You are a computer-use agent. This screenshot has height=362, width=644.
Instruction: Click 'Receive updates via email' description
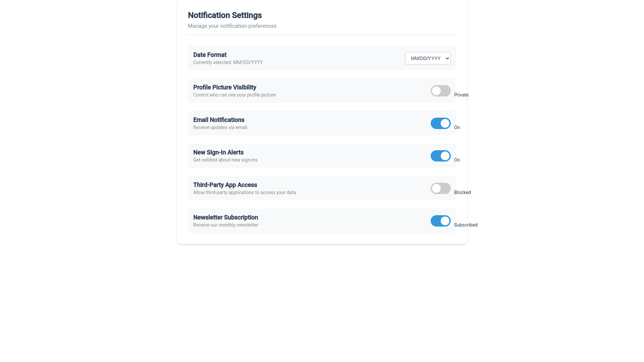(x=220, y=128)
